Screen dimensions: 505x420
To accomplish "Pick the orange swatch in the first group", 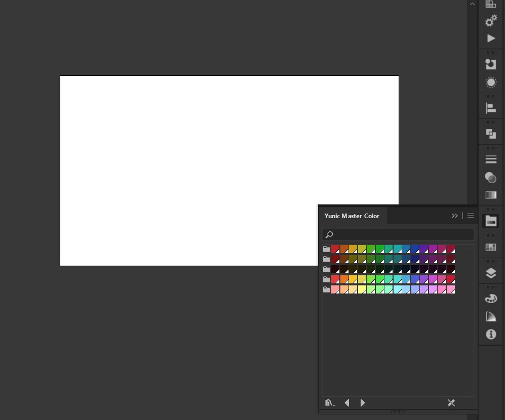I will 344,249.
